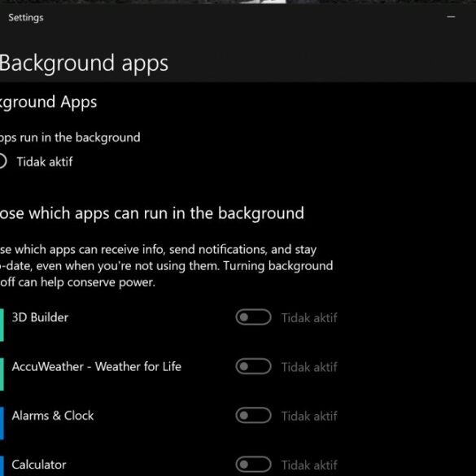
Task: Toggle the Calculator background switch
Action: click(253, 465)
